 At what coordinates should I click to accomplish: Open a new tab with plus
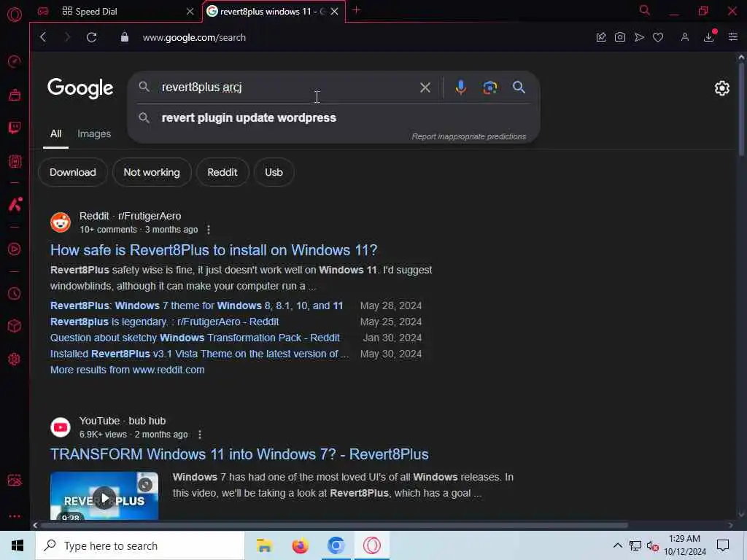tap(356, 10)
